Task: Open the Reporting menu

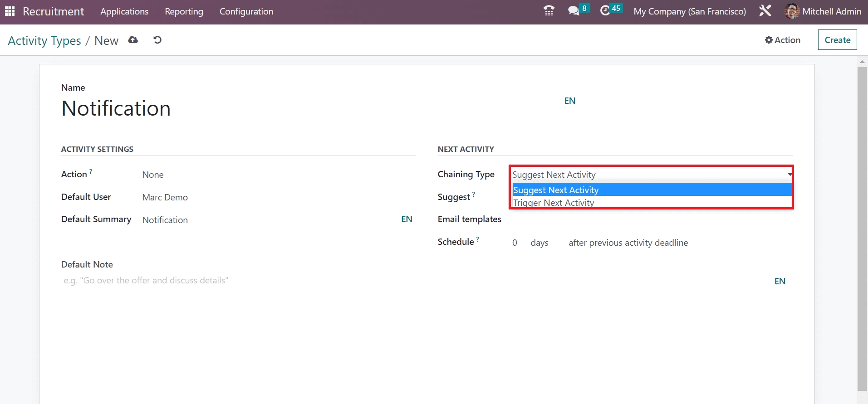Action: tap(184, 11)
